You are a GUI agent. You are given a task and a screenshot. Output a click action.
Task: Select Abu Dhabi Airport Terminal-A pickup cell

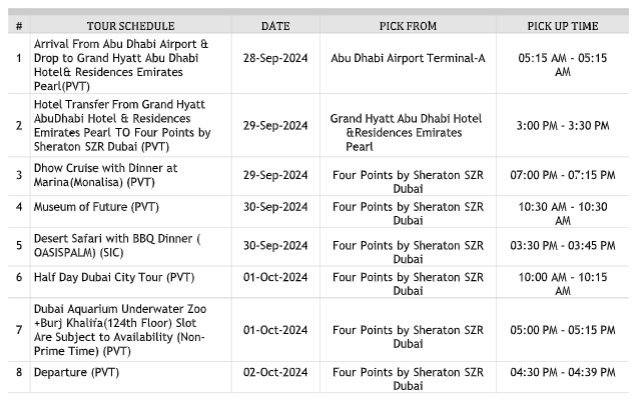click(408, 58)
